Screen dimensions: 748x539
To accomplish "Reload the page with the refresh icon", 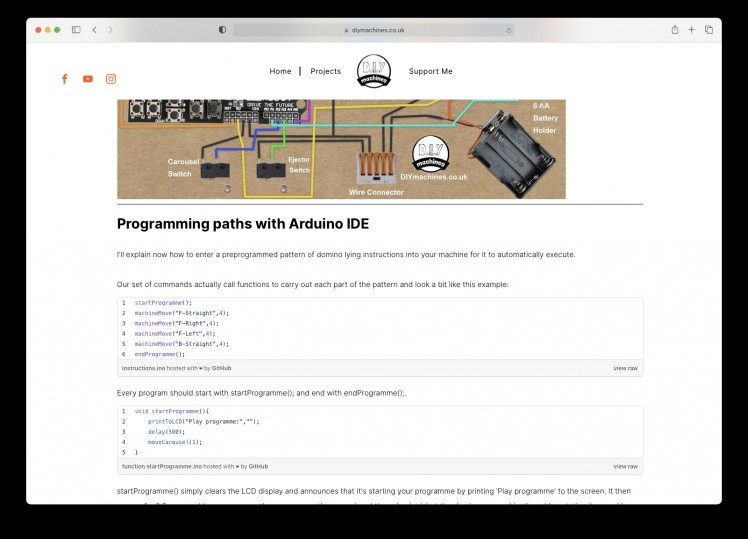I will click(x=509, y=30).
